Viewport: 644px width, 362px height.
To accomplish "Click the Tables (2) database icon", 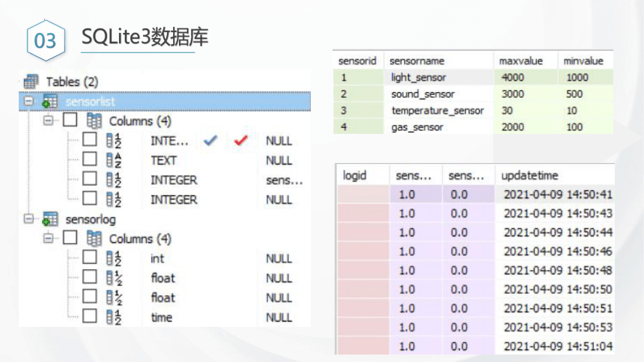I will click(31, 82).
